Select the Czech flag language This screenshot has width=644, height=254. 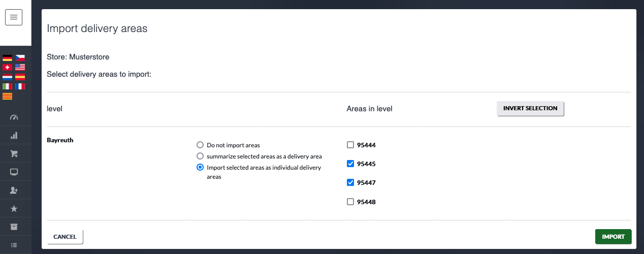tap(20, 57)
